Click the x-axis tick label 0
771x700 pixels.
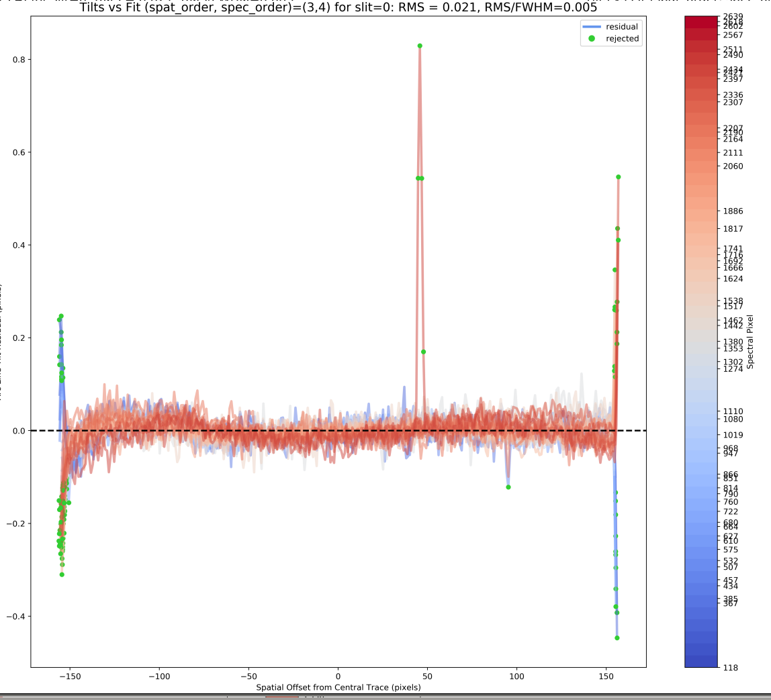click(x=338, y=677)
